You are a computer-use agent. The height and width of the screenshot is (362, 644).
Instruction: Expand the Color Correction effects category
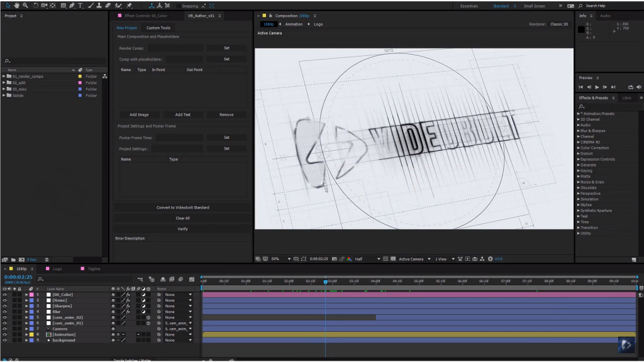pos(579,148)
